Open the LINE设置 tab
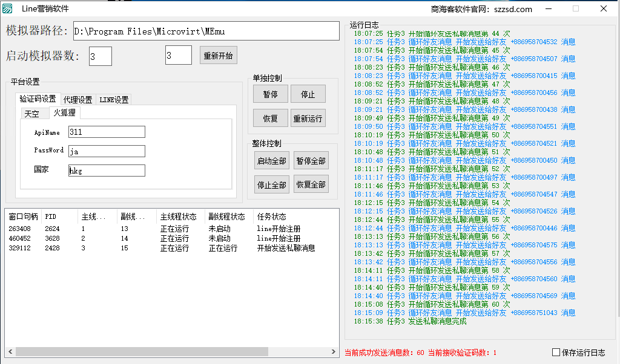 click(114, 100)
